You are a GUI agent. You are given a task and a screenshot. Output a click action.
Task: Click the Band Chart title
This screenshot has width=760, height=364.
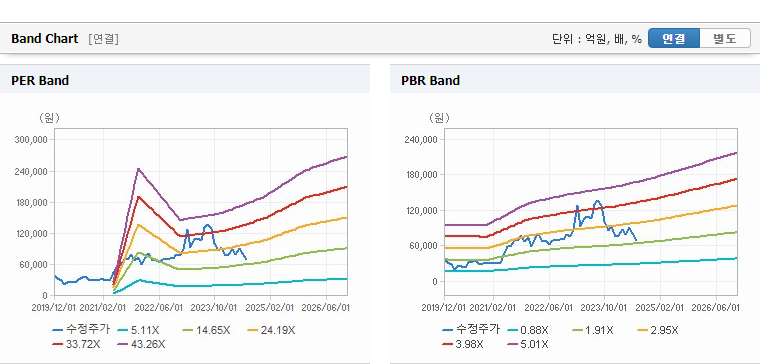point(45,39)
